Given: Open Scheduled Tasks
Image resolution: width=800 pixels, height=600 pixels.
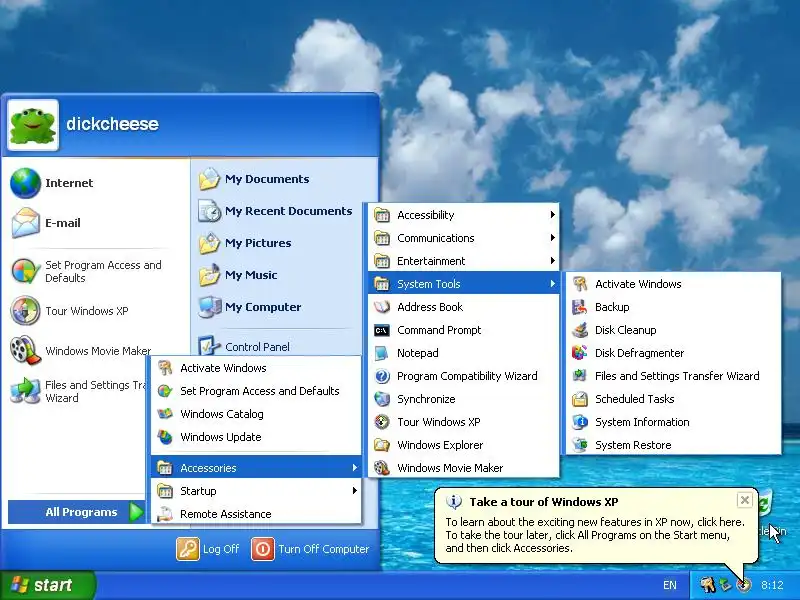Looking at the screenshot, I should click(673, 399).
